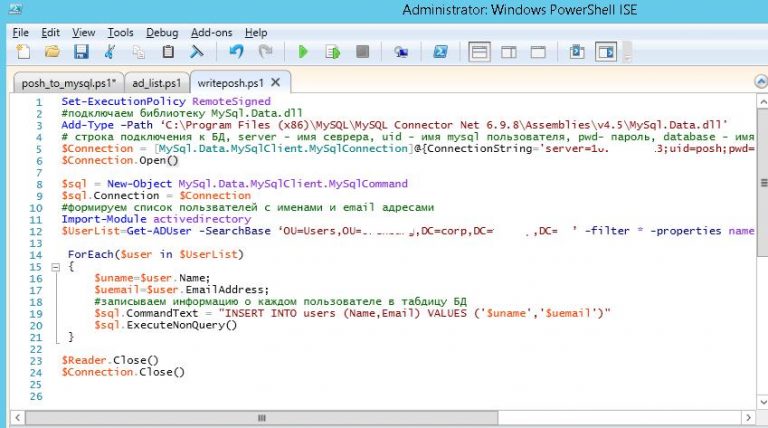Click '$Reader.Close()' on line 23
The image size is (768, 428).
point(110,360)
